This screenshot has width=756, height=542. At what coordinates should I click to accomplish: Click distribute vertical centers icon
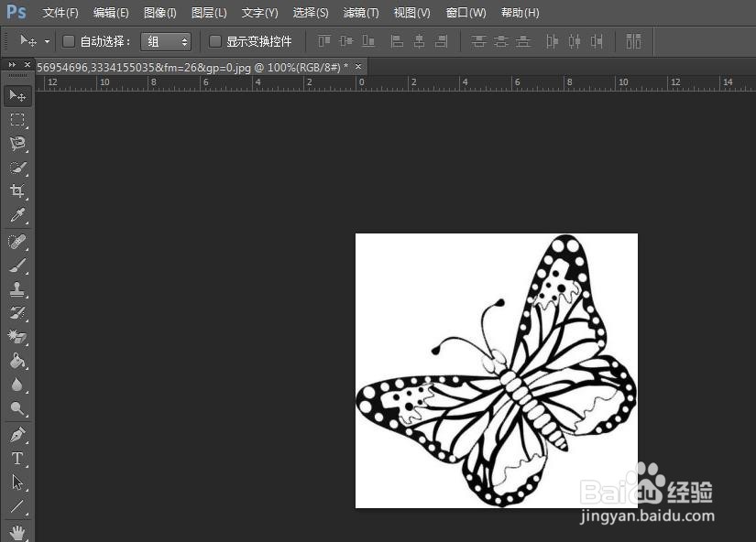(501, 41)
